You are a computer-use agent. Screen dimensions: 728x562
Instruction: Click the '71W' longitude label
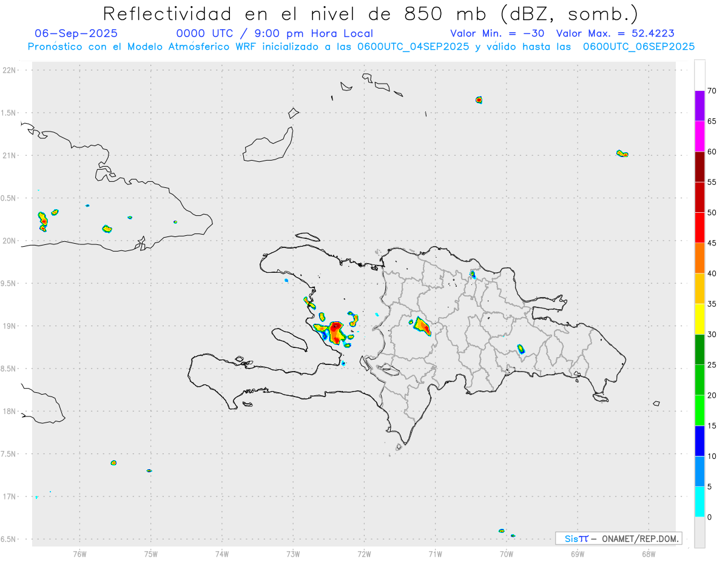(435, 554)
